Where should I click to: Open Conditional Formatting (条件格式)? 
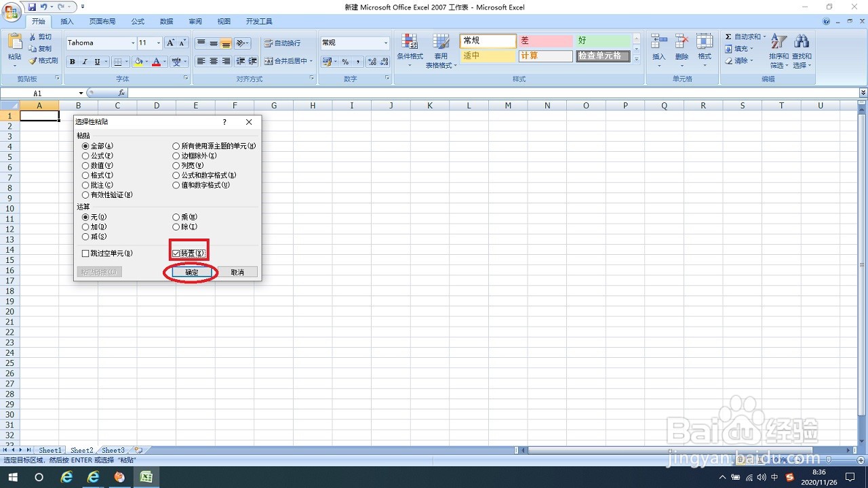tap(410, 51)
